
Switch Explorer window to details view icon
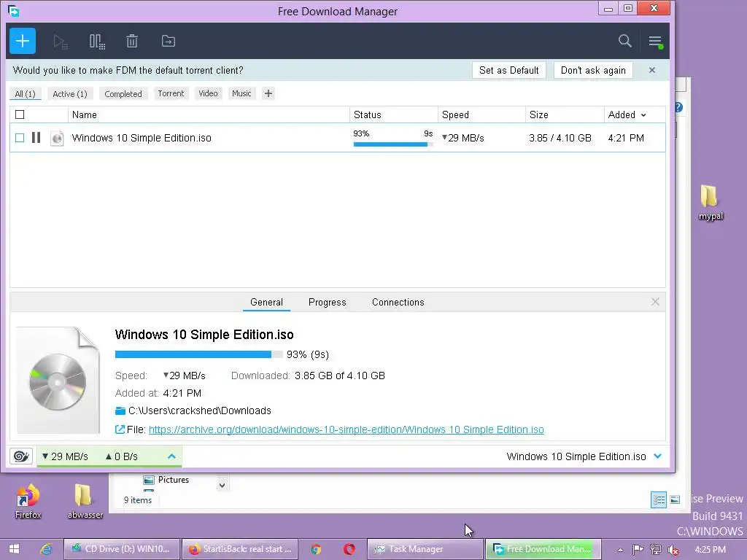tap(659, 499)
